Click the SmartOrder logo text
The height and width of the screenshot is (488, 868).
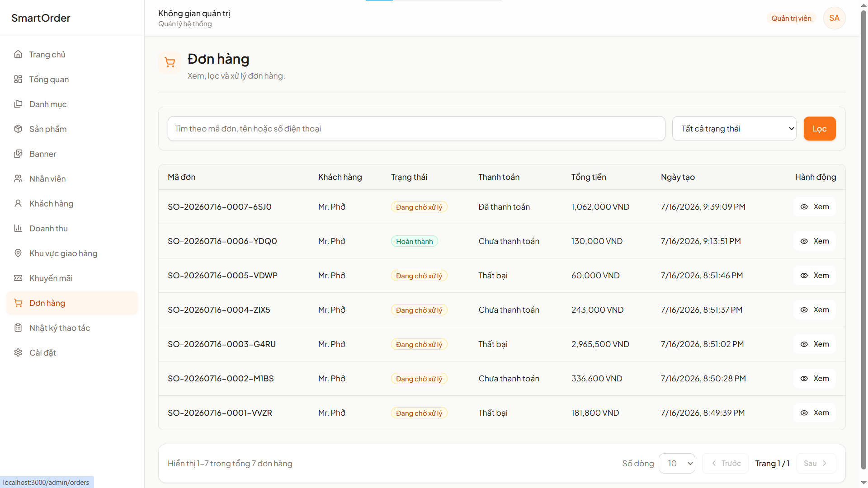tap(41, 18)
